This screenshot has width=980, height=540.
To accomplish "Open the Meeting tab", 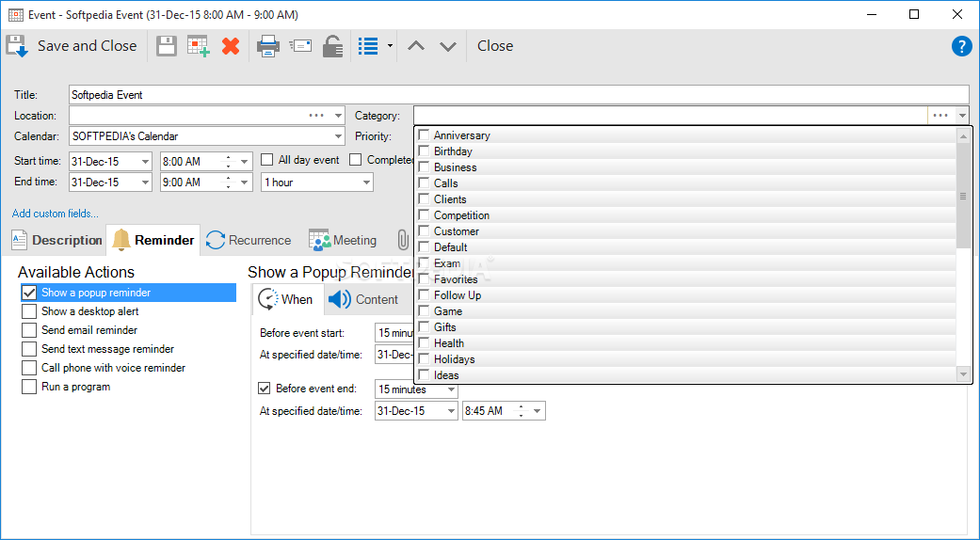I will coord(343,240).
